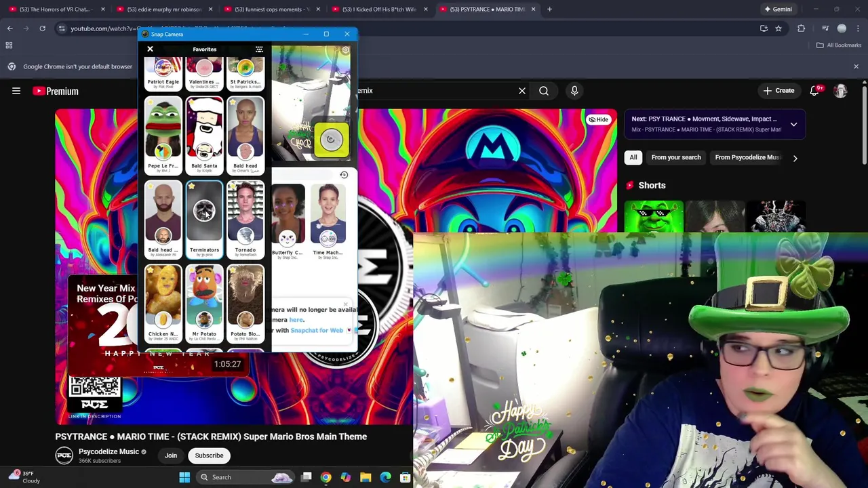Close the Favorites panel in Snap Camera
This screenshot has width=868, height=488.
click(150, 49)
